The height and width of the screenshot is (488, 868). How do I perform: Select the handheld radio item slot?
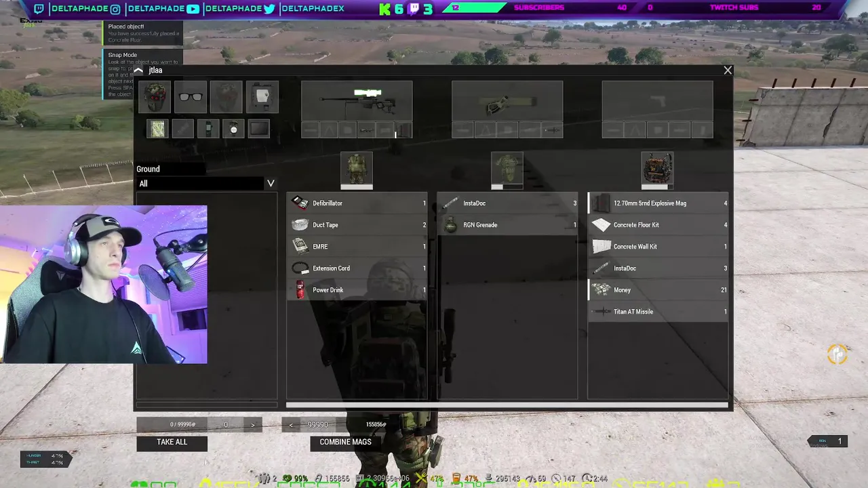208,129
